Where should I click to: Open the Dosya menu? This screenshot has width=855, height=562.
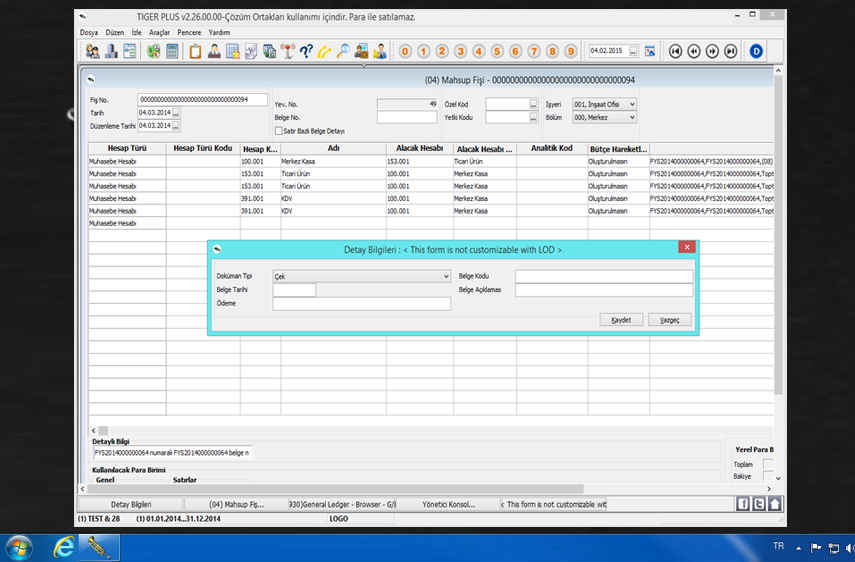click(89, 33)
